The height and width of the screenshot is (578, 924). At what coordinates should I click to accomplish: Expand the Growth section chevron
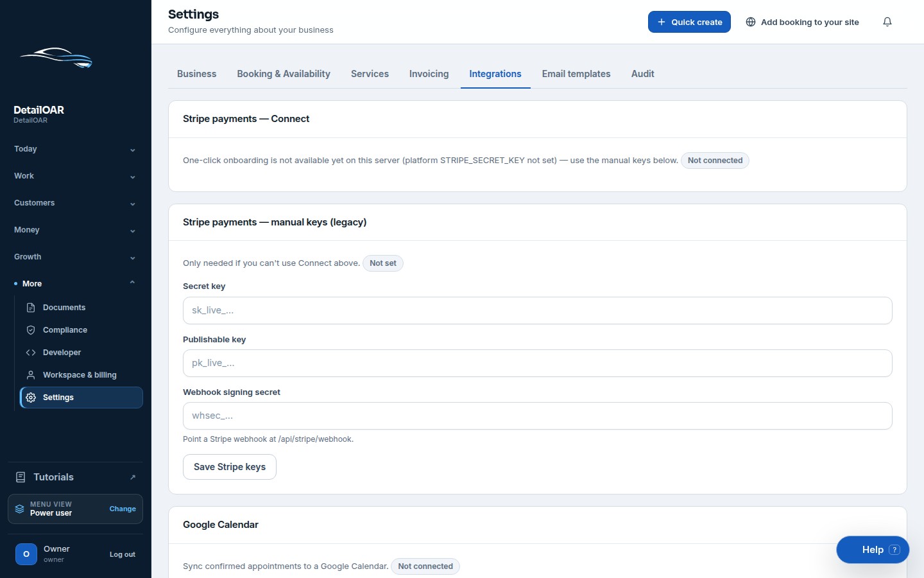pos(133,258)
